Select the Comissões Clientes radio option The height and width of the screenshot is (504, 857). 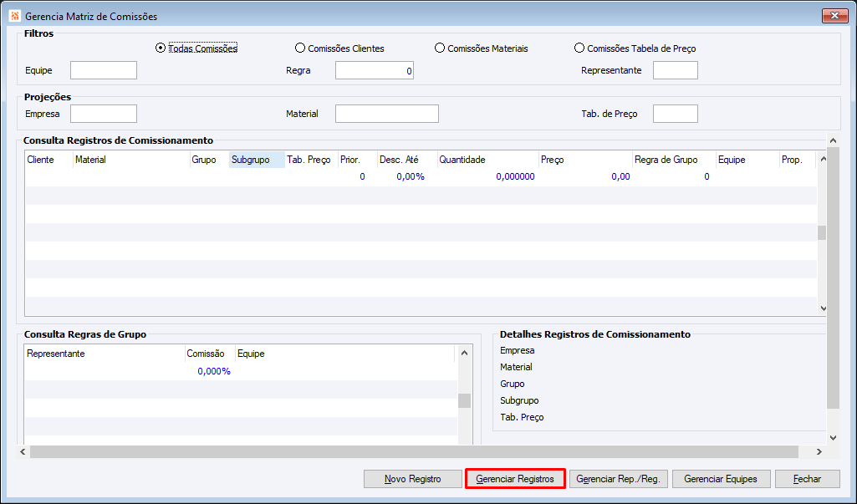(x=339, y=48)
